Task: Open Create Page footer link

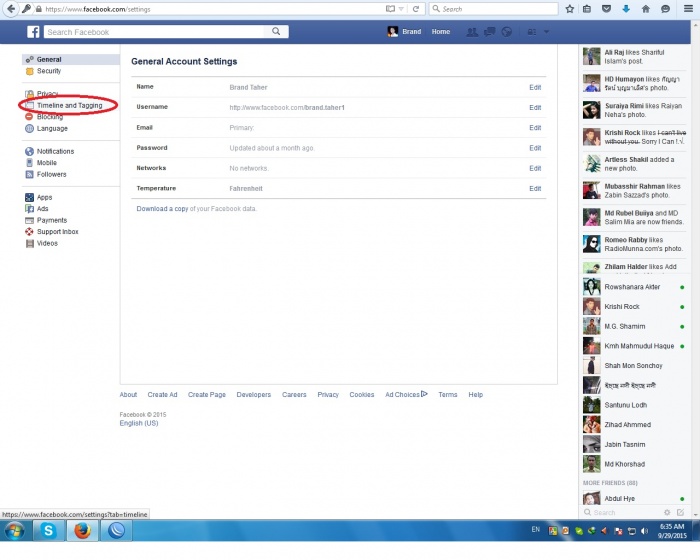Action: [207, 395]
